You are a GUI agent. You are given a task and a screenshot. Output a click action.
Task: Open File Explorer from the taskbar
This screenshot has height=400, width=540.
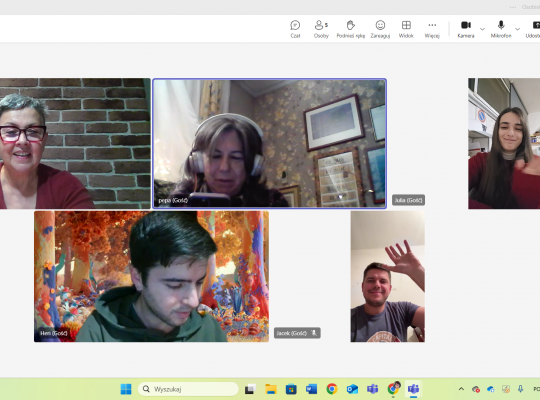271,389
